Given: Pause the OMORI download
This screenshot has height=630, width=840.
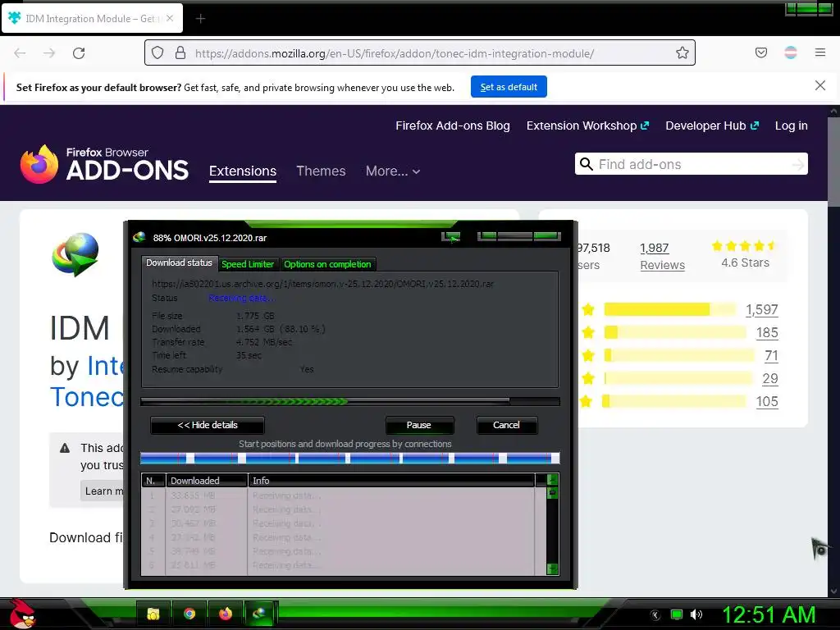Looking at the screenshot, I should (x=419, y=425).
